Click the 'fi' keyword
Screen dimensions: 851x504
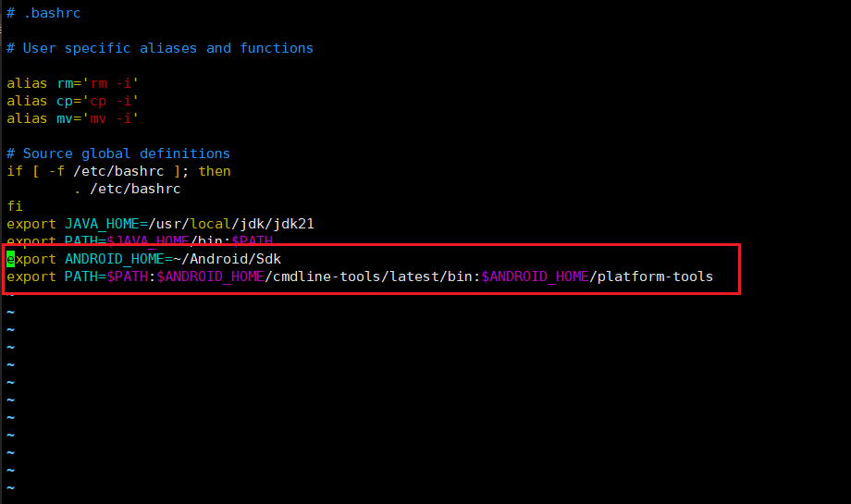click(15, 206)
